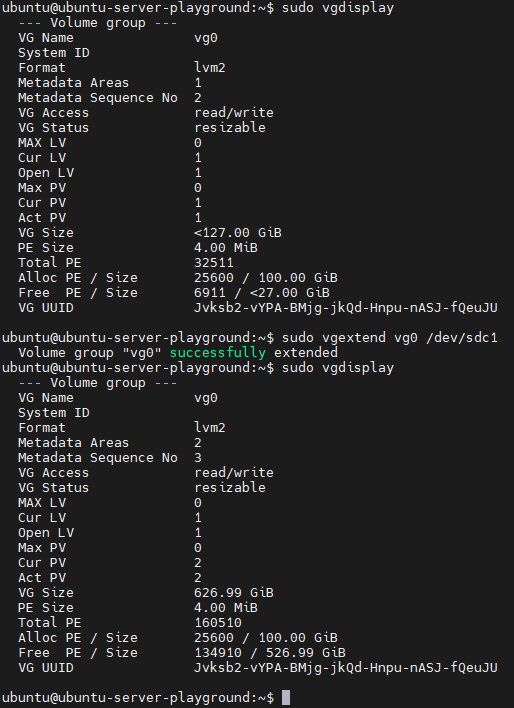
Task: Click the second VG UUID string at bottom
Action: click(346, 668)
